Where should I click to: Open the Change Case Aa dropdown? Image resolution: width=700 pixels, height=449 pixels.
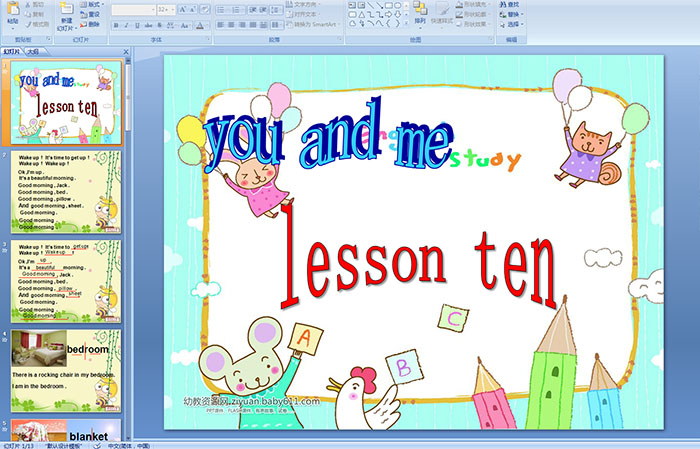[185, 25]
